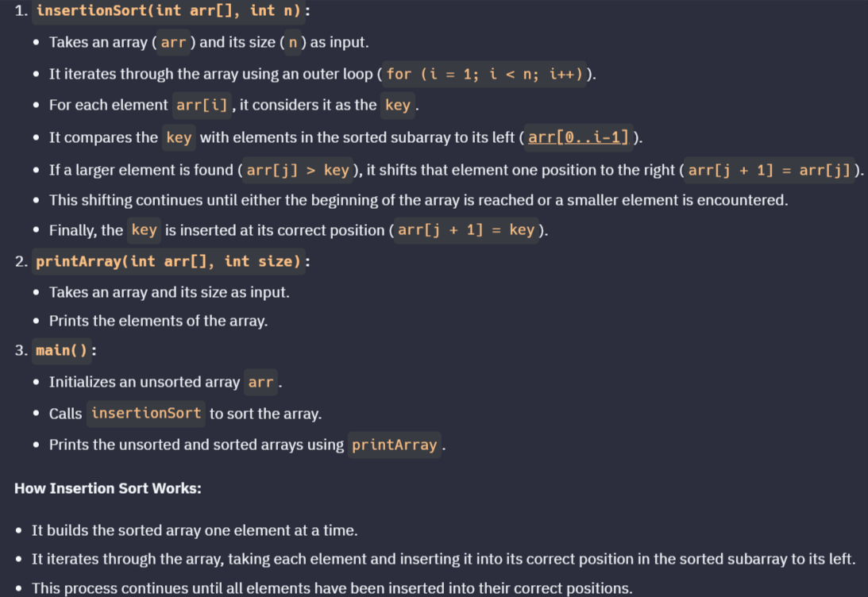Image resolution: width=868 pixels, height=597 pixels.
Task: Click the printArray code in last main bullet
Action: tap(395, 445)
